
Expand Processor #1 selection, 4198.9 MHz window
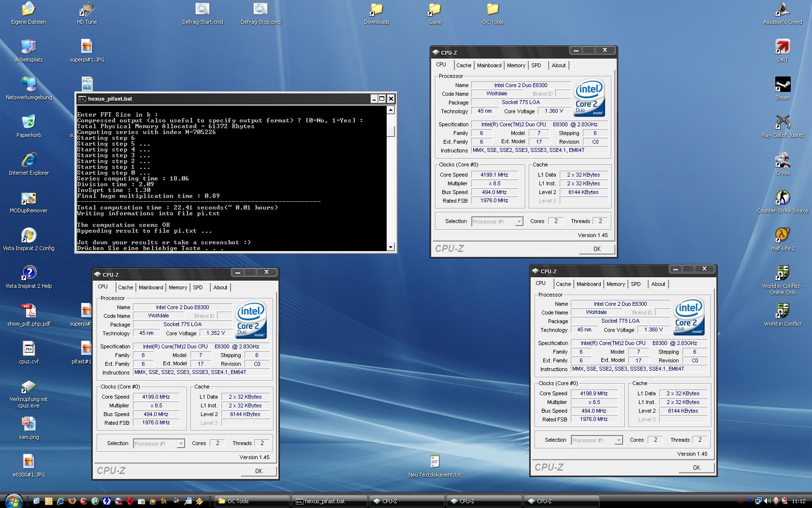click(x=619, y=440)
